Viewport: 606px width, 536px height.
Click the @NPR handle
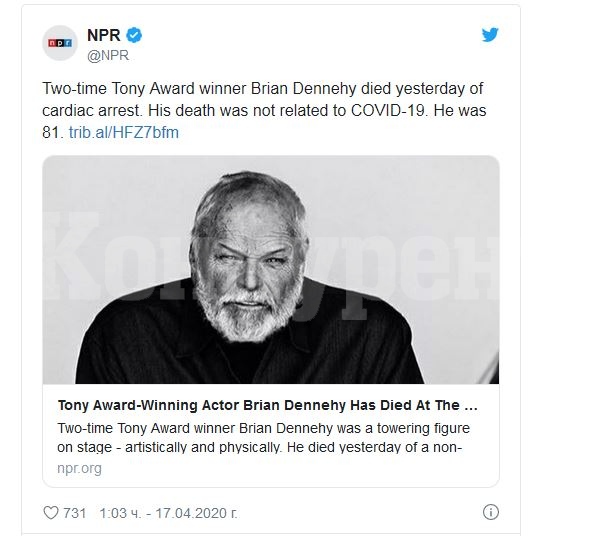click(x=109, y=56)
